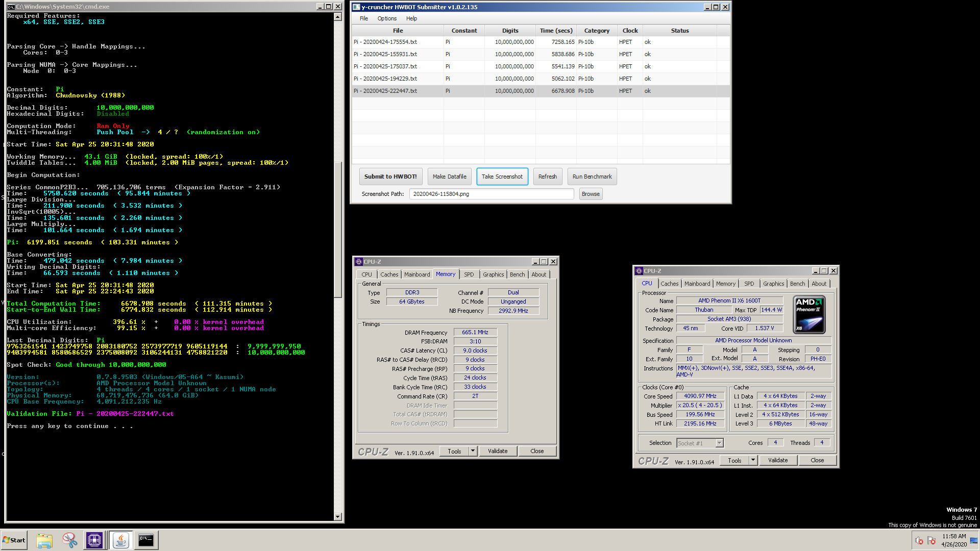
Task: Browse for a screenshot path
Action: (591, 194)
